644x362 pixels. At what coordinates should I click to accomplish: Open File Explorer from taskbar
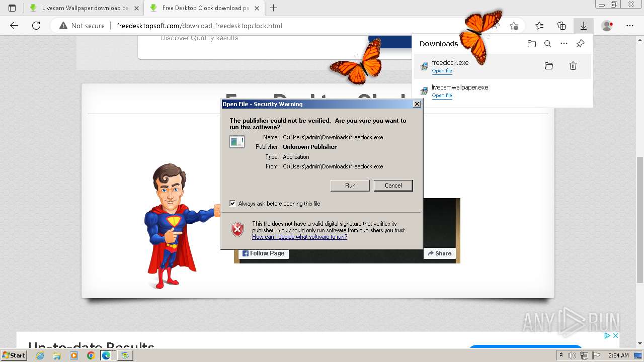[x=57, y=355]
